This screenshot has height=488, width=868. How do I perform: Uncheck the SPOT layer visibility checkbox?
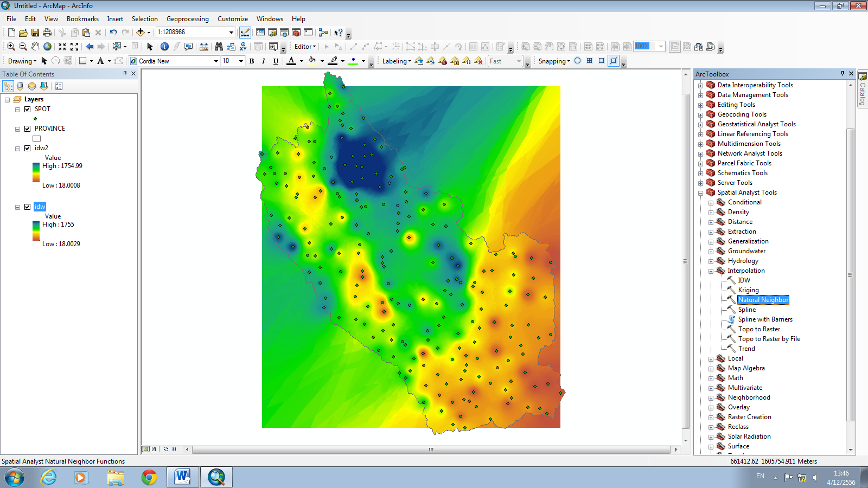[x=27, y=109]
